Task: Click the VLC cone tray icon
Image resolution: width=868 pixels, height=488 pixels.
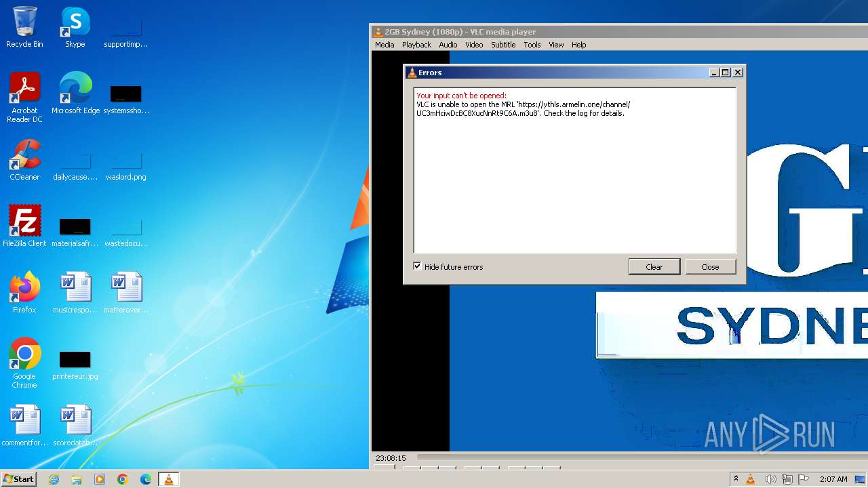Action: [x=751, y=479]
